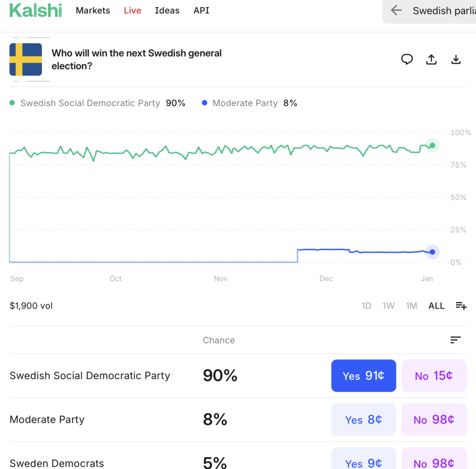This screenshot has height=469, width=476.
Task: Select the ALL time range
Action: click(436, 306)
